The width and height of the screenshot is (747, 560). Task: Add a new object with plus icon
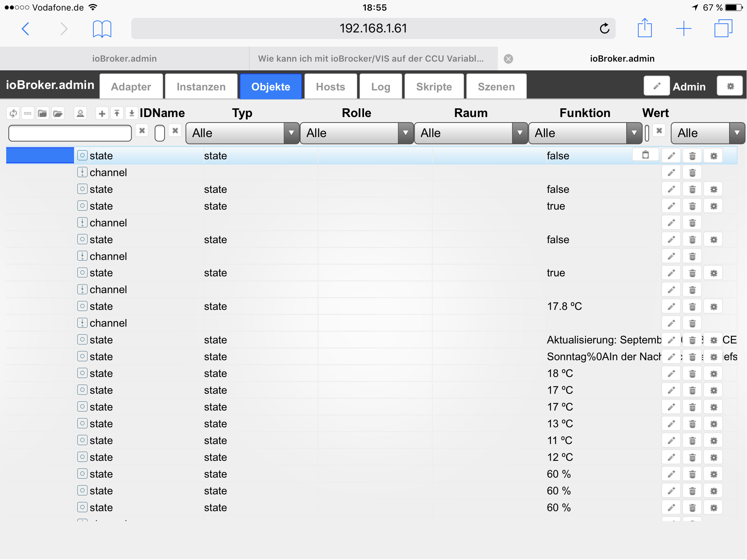pyautogui.click(x=102, y=113)
